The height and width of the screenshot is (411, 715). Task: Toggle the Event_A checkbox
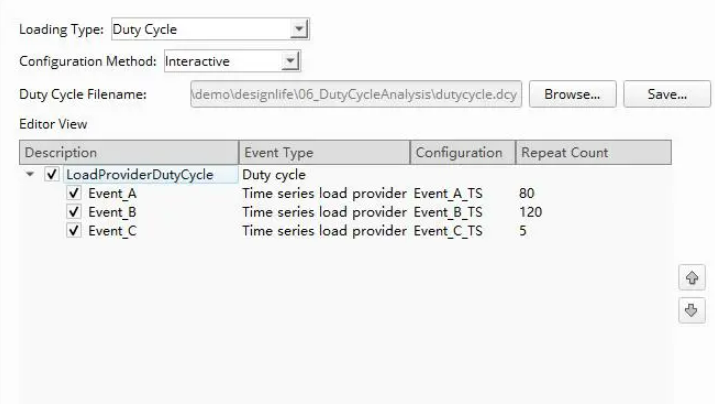73,193
